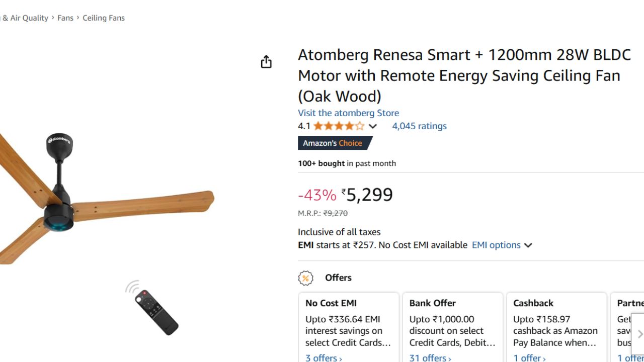Go to Ceiling Fans breadcrumb
This screenshot has width=644, height=362.
coord(104,18)
